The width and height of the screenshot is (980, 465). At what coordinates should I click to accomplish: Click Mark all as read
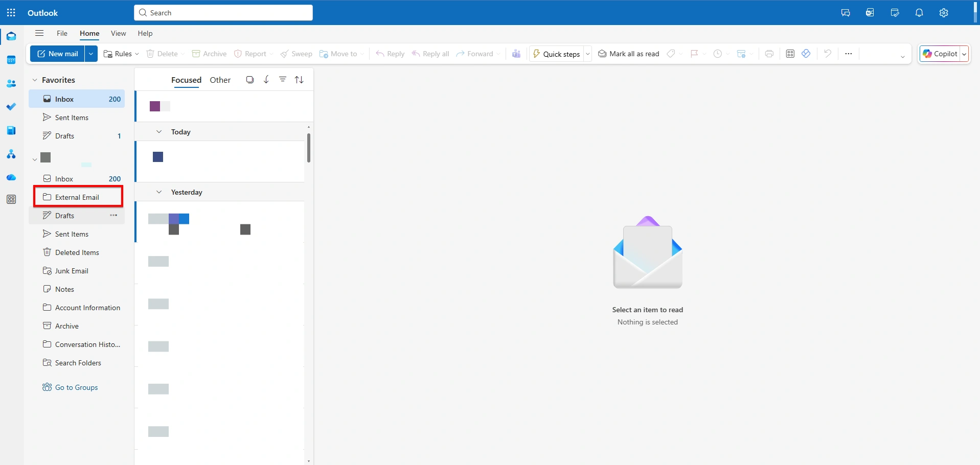(x=628, y=54)
